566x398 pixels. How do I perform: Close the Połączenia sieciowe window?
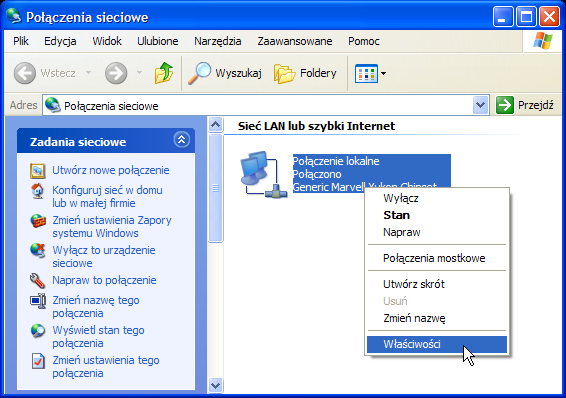point(549,17)
